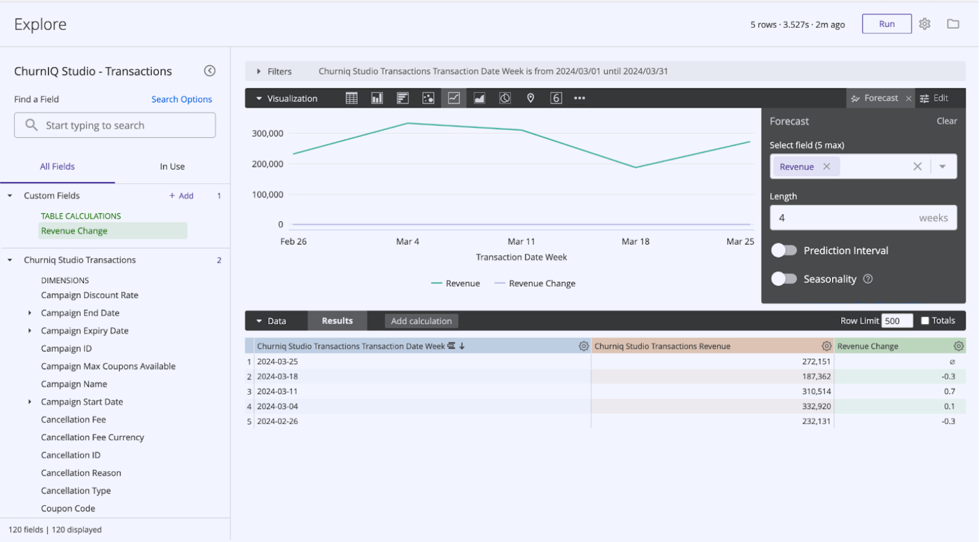This screenshot has height=542, width=980.
Task: Switch to the All Fields tab
Action: [58, 167]
